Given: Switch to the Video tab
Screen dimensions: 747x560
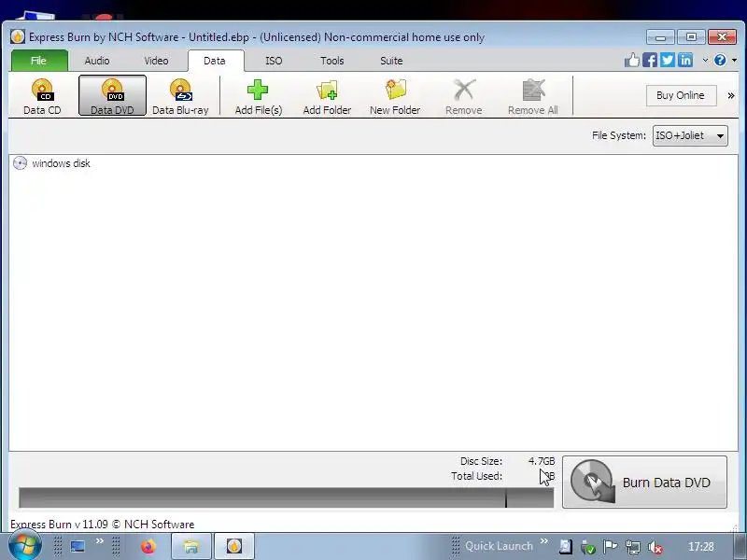Looking at the screenshot, I should click(x=156, y=61).
